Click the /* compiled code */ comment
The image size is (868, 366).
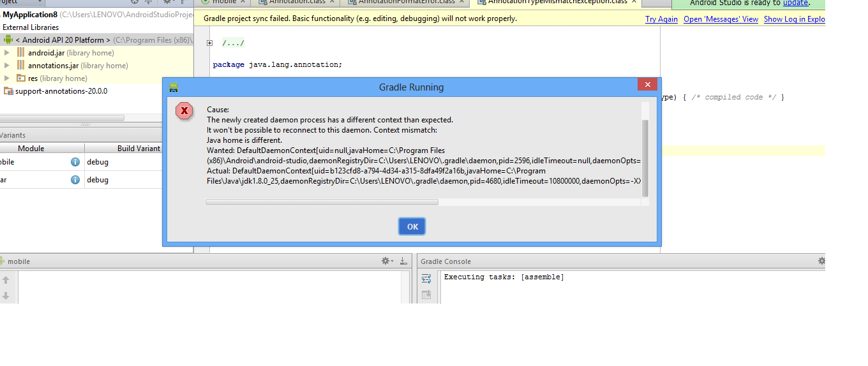[x=735, y=97]
